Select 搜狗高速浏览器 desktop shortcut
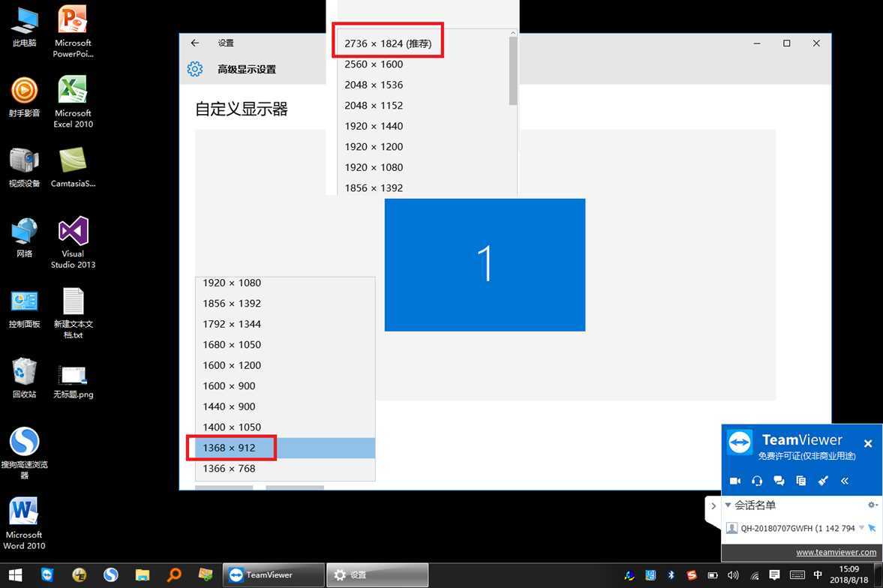This screenshot has width=883, height=588. click(x=24, y=453)
